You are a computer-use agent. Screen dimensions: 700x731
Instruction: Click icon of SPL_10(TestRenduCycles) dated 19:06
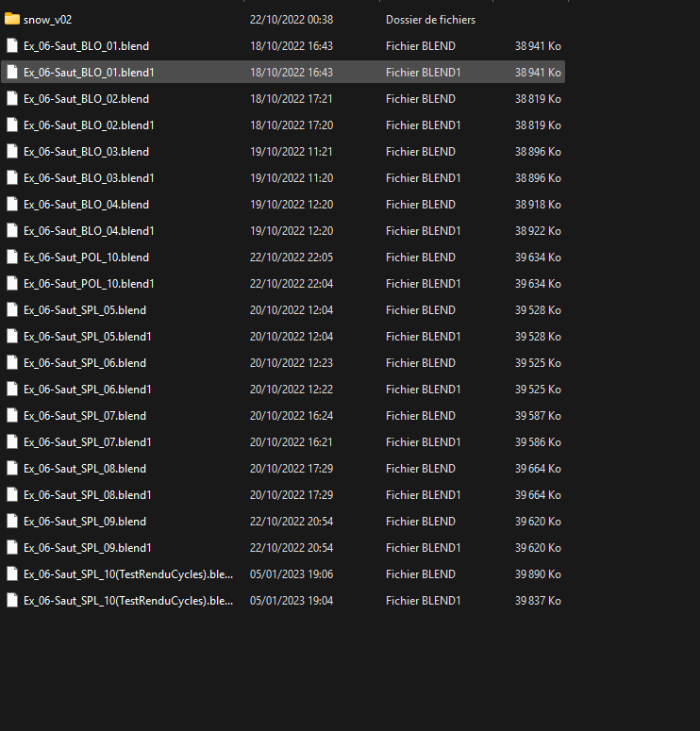[x=12, y=573]
